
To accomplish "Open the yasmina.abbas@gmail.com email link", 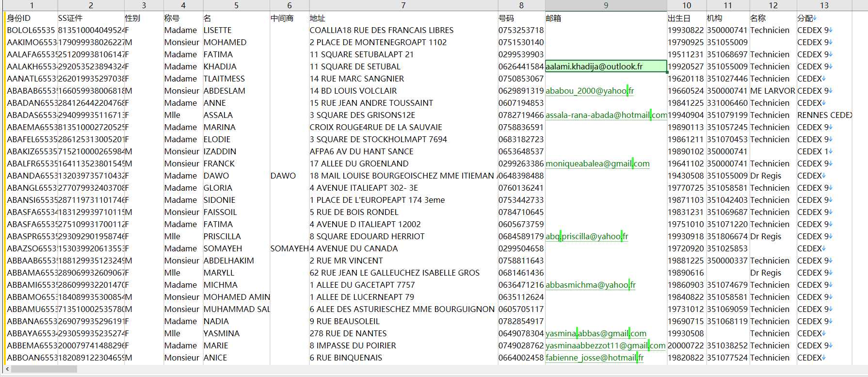I will pyautogui.click(x=596, y=333).
